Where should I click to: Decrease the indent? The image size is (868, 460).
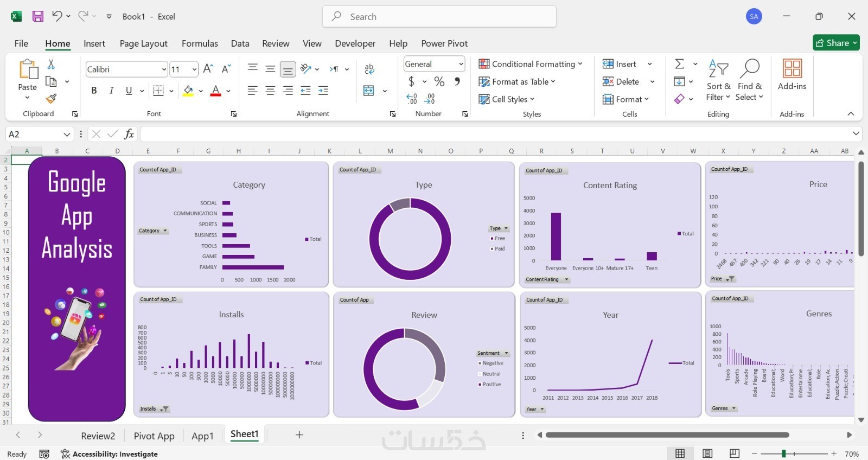(306, 91)
